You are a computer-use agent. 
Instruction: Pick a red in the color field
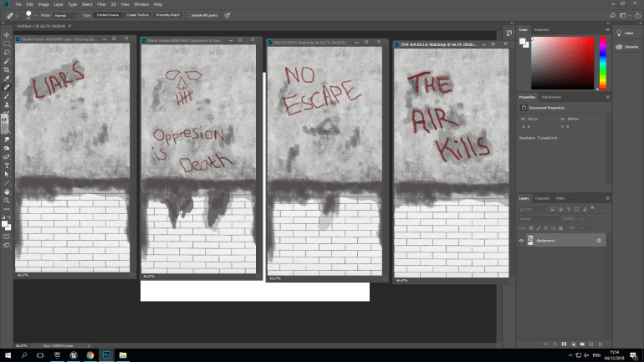562,63
